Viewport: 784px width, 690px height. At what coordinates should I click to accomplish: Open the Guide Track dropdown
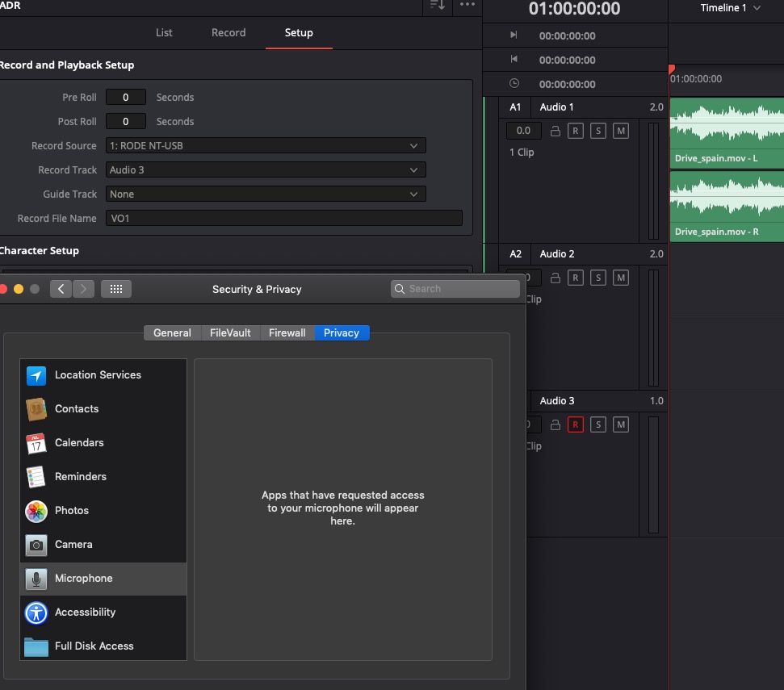(x=266, y=194)
